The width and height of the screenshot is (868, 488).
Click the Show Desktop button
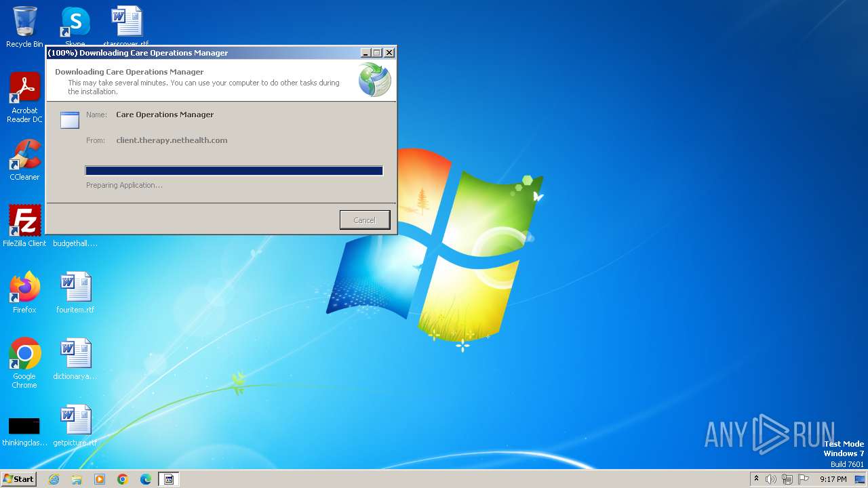point(861,479)
